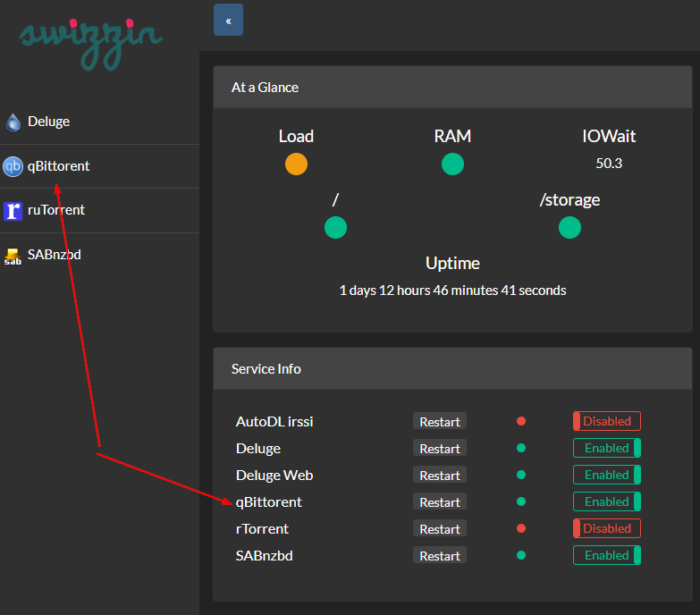The height and width of the screenshot is (615, 700).
Task: Click the orange Load status indicator
Action: click(x=297, y=164)
